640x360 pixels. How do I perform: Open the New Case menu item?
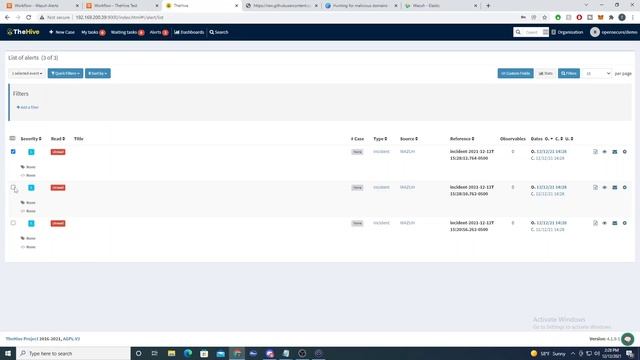[x=62, y=32]
